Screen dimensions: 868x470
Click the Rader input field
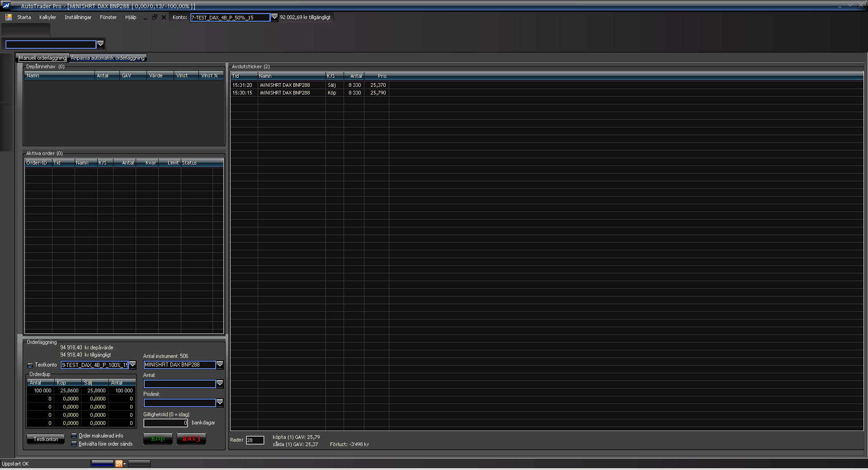[255, 440]
